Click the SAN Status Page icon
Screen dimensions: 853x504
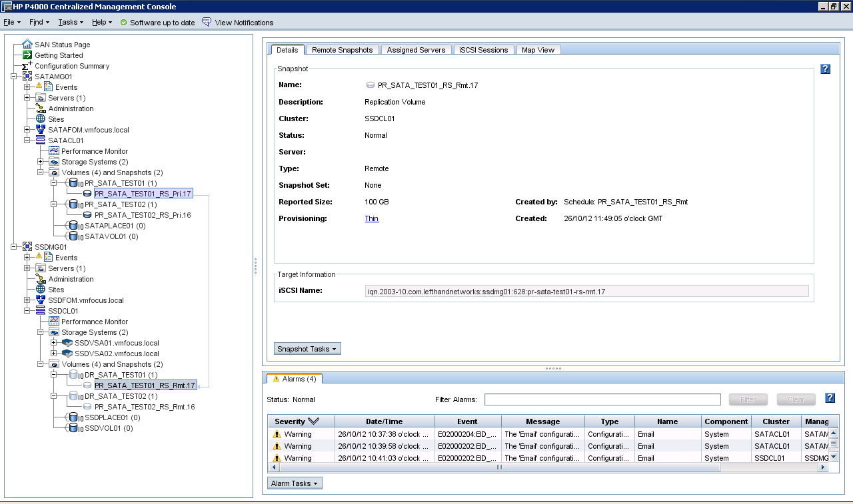(x=27, y=45)
